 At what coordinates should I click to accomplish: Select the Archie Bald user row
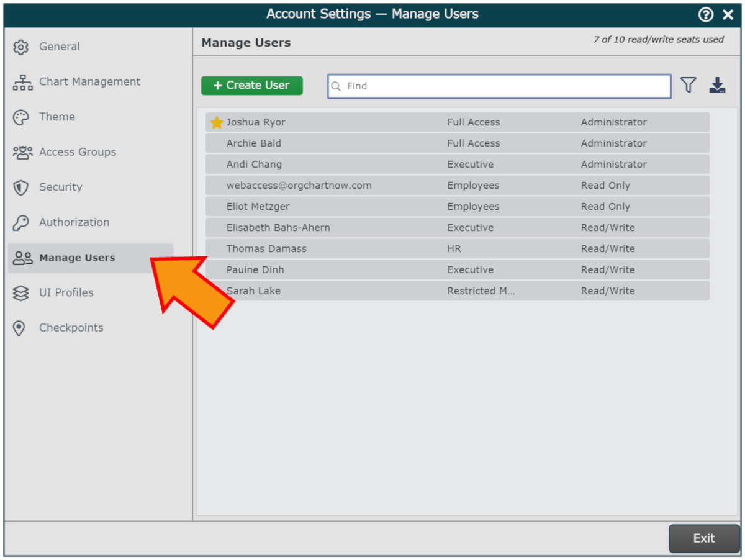coord(457,143)
